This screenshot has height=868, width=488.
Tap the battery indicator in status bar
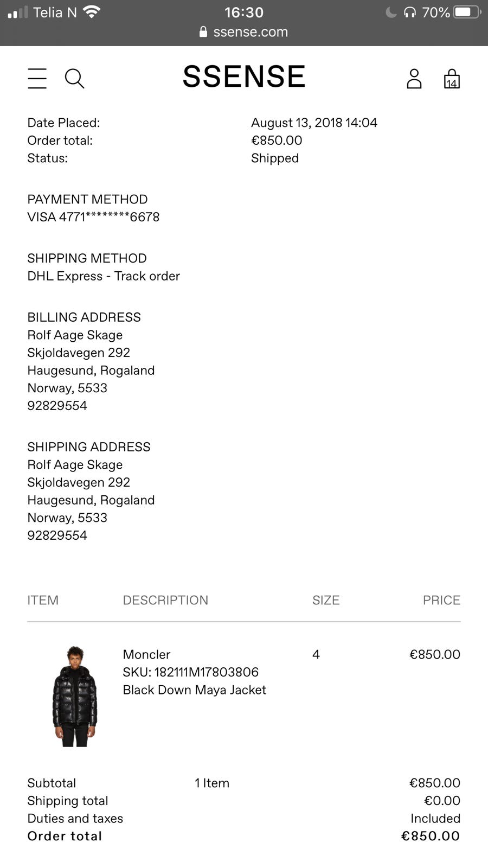(467, 12)
